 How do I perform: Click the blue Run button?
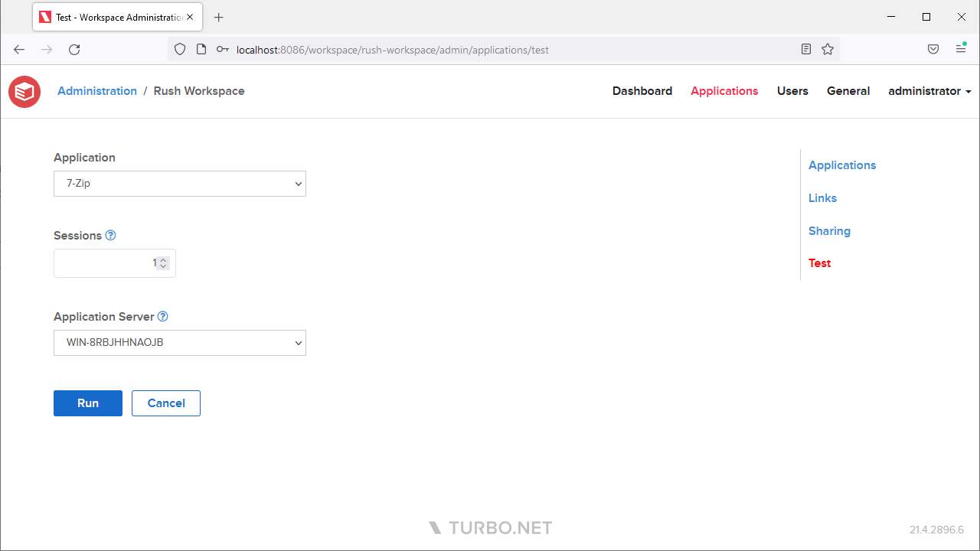pyautogui.click(x=88, y=403)
